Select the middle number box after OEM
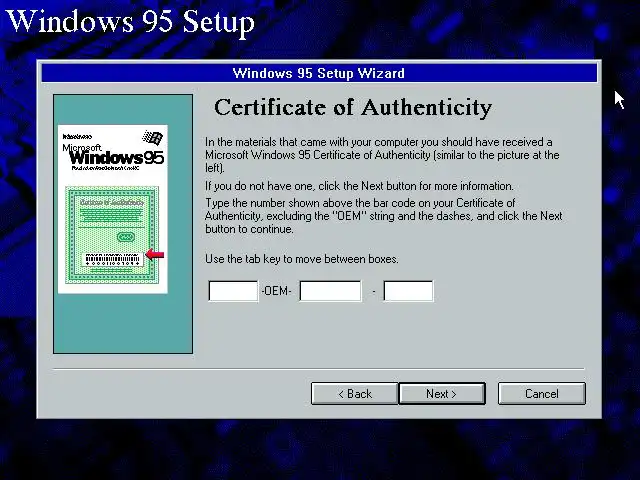The width and height of the screenshot is (640, 480). 330,291
